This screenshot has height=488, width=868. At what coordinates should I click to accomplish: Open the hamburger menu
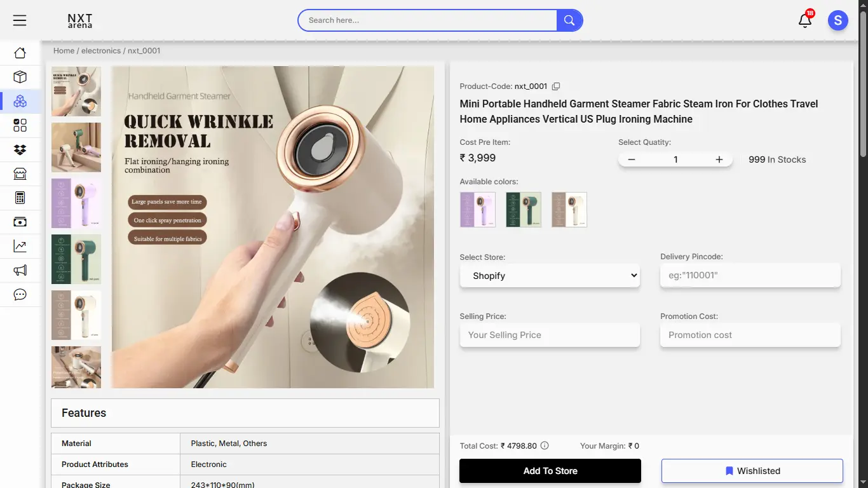pos(20,20)
